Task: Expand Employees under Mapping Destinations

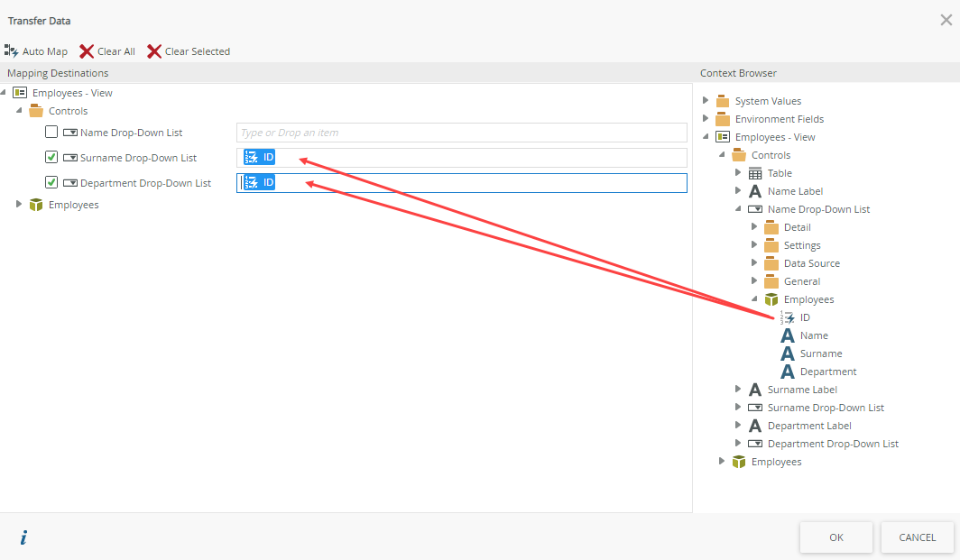Action: pyautogui.click(x=19, y=205)
